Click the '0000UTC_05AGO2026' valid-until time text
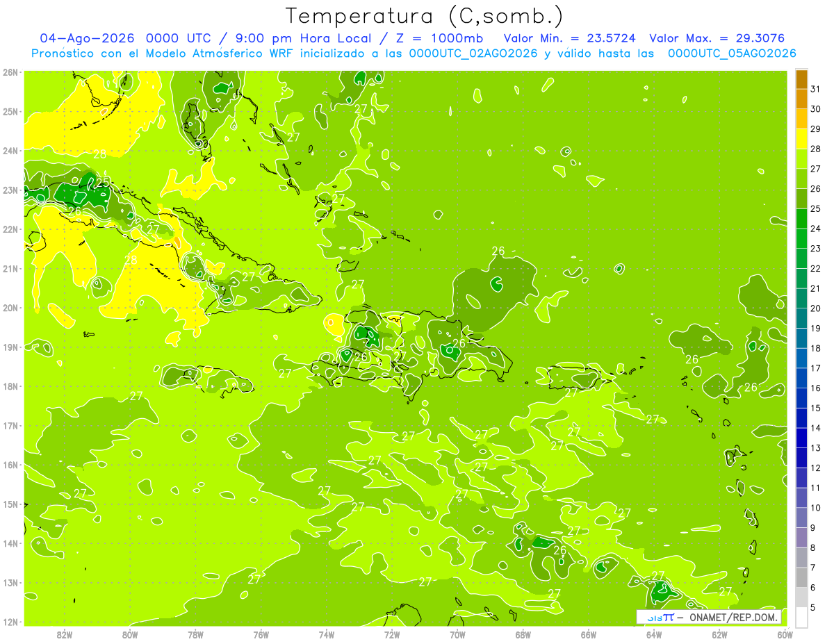834x644 pixels. coord(732,53)
